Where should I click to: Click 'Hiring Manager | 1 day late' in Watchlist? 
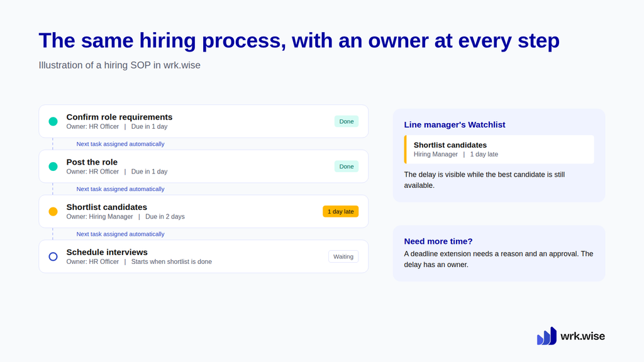coord(456,155)
